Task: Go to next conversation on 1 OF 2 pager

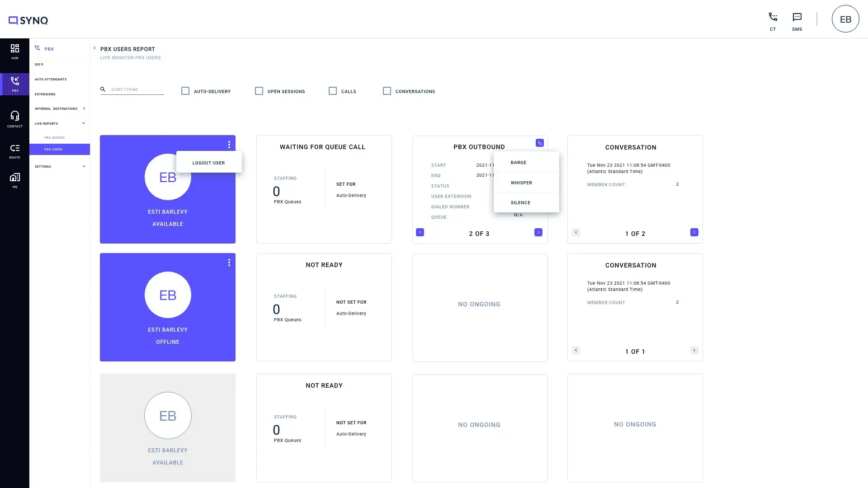Action: (694, 232)
